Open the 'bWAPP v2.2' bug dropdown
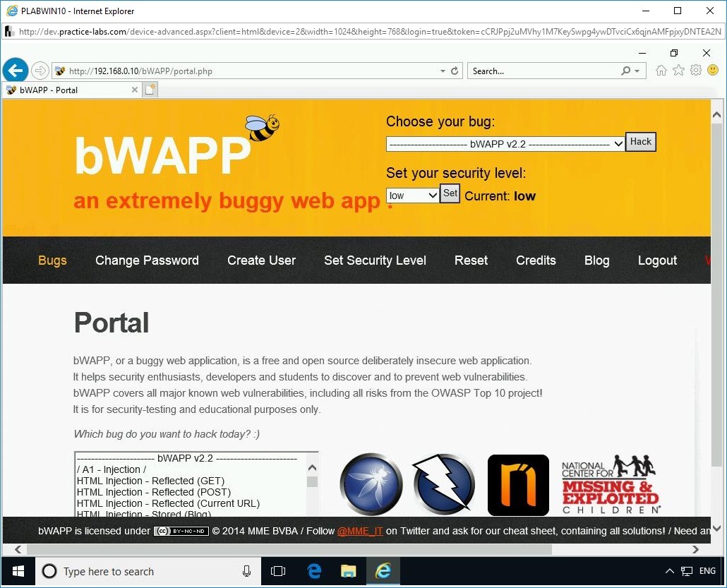This screenshot has width=727, height=588. click(x=504, y=144)
